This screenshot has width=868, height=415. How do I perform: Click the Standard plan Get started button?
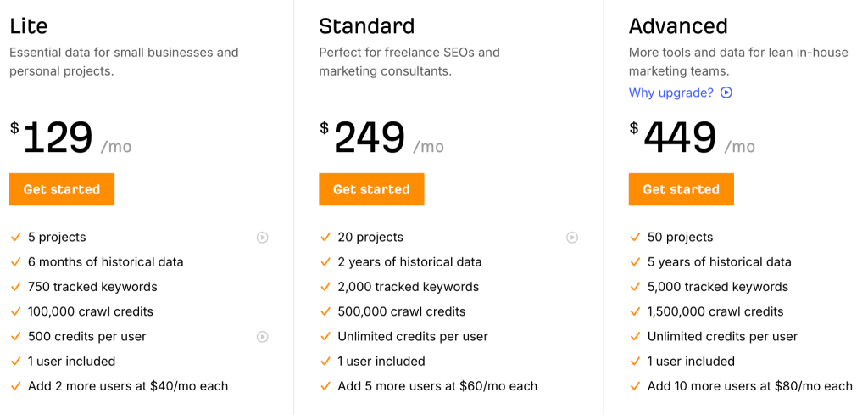point(371,189)
